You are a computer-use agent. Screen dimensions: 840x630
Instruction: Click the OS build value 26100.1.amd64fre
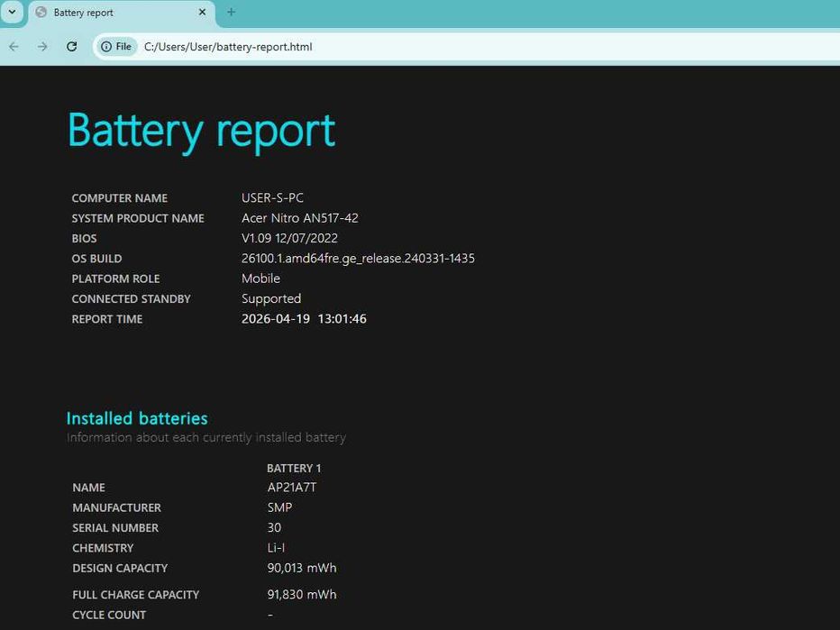358,258
